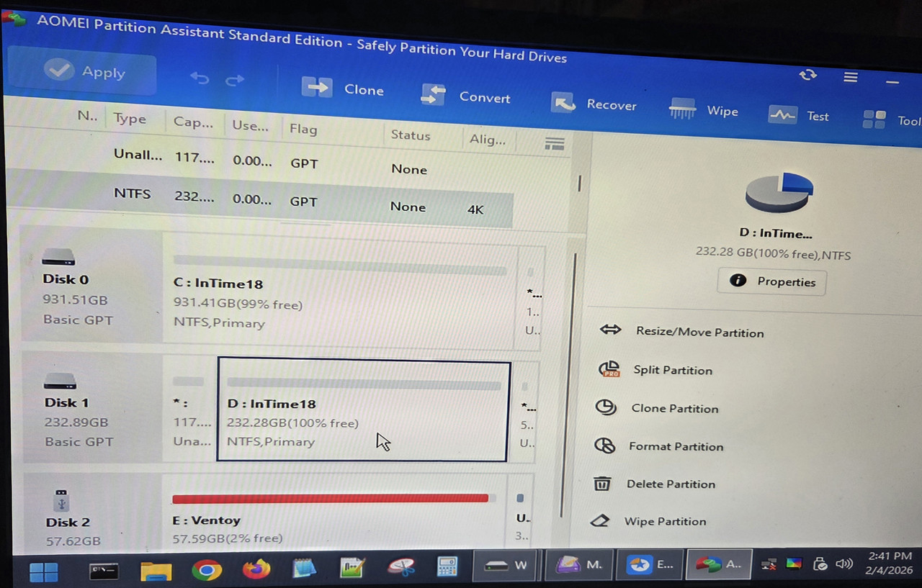This screenshot has width=922, height=588.
Task: Select the D: InTime18 partition block
Action: pyautogui.click(x=364, y=409)
